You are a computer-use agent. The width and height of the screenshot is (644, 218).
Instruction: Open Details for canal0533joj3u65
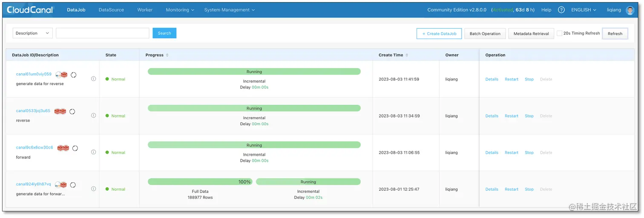click(x=492, y=116)
